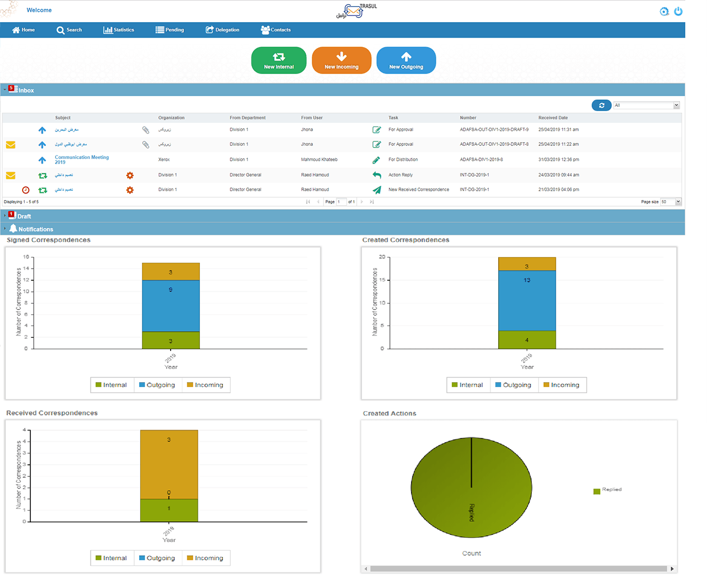The width and height of the screenshot is (707, 588).
Task: Open Communication Meeting 2019 subject link
Action: (x=82, y=160)
